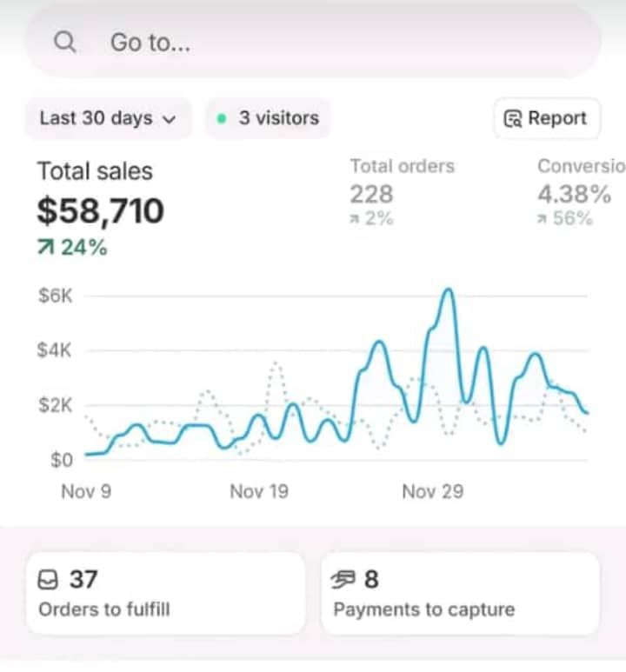Click the Go to search field
The image size is (626, 672).
pos(313,43)
